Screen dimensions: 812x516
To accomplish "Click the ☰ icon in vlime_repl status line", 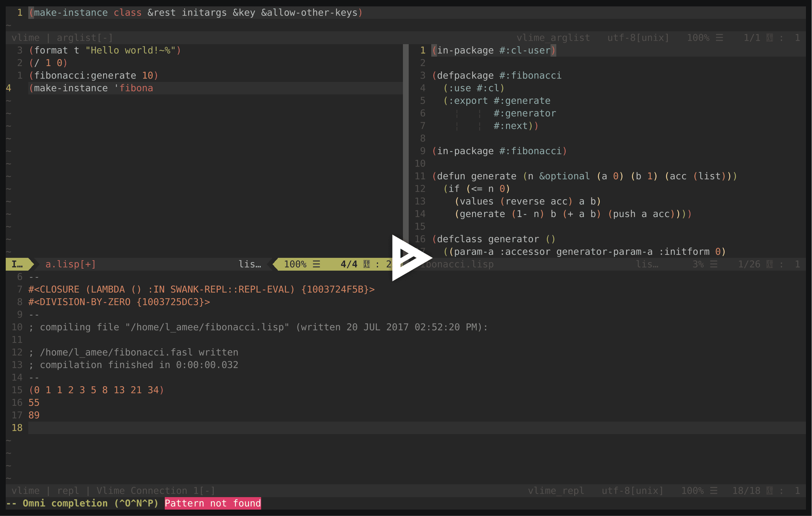I will tap(714, 491).
